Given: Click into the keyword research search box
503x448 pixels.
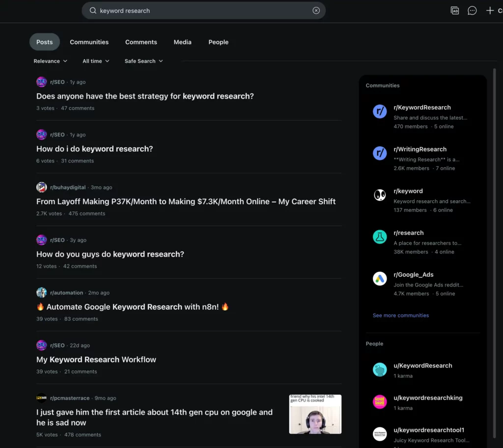Looking at the screenshot, I should (x=201, y=11).
